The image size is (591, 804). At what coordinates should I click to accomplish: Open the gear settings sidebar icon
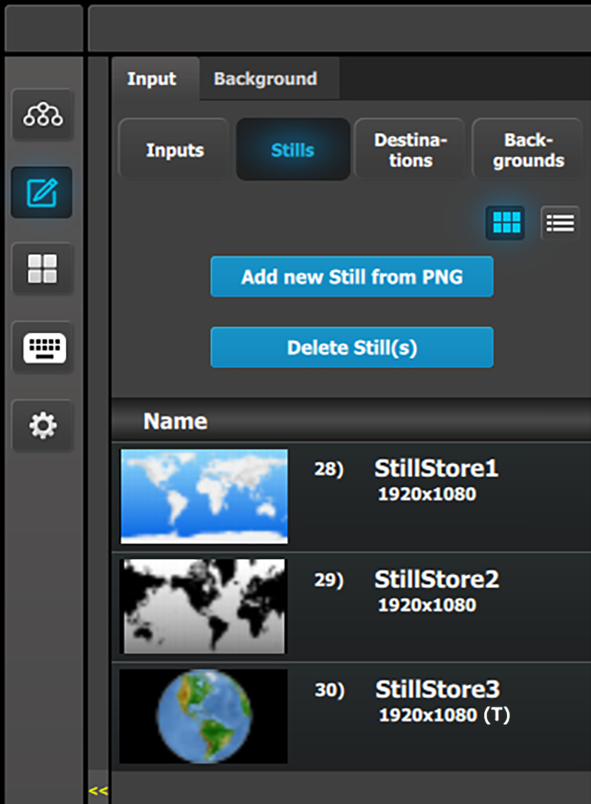click(43, 425)
